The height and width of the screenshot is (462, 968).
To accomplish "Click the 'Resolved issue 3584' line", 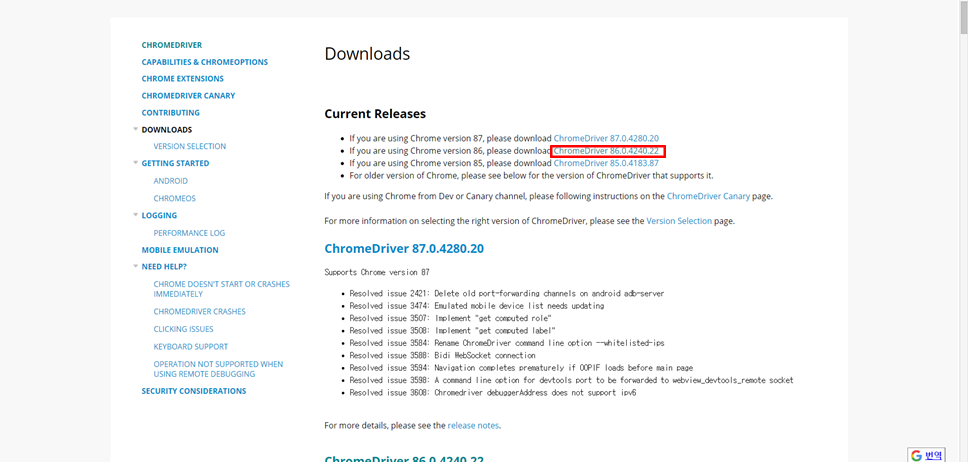I will 507,343.
